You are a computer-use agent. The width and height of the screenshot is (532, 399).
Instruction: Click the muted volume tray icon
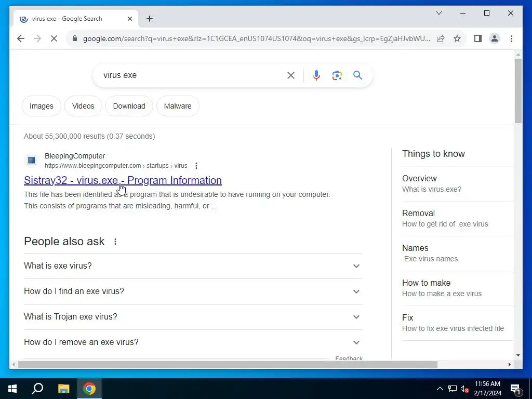pos(465,389)
